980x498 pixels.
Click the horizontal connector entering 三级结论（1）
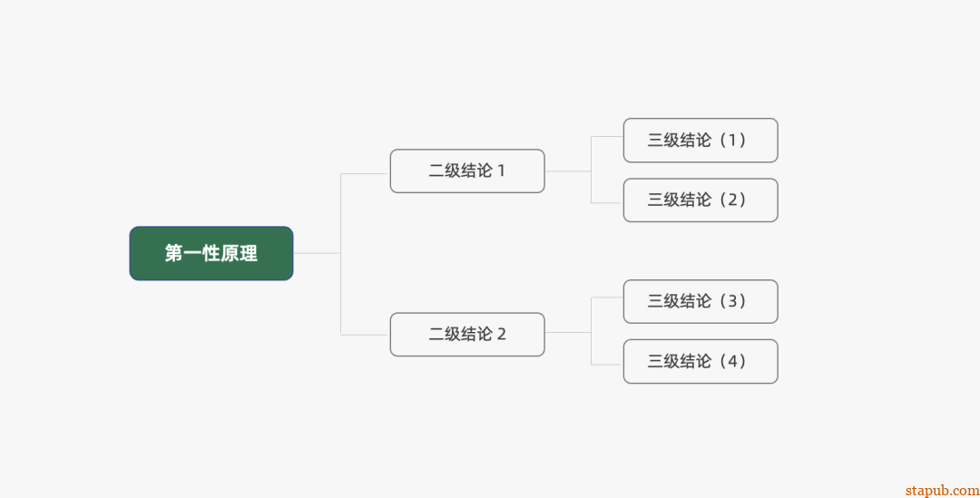(x=607, y=137)
